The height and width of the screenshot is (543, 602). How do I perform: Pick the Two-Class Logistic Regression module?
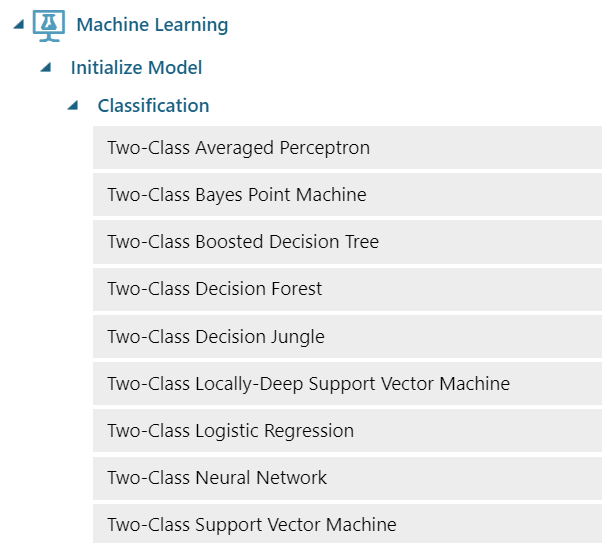[x=230, y=431]
